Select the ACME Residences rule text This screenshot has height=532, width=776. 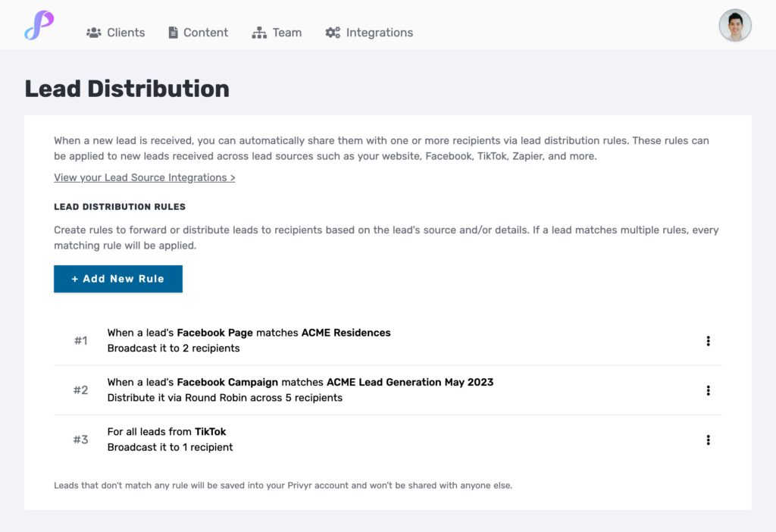[249, 333]
